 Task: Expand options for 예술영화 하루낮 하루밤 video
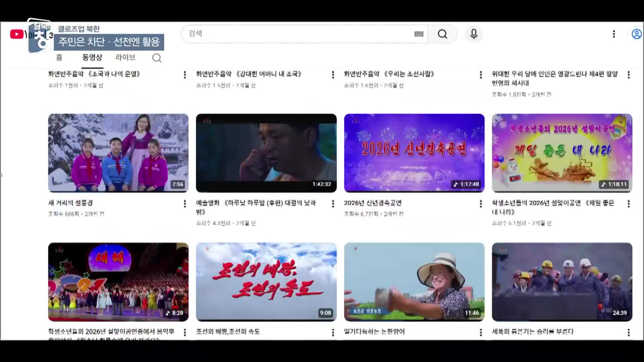[333, 204]
